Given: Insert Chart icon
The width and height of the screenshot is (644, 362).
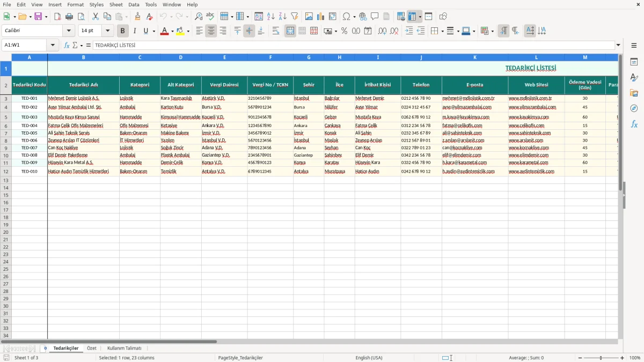Looking at the screenshot, I should [321, 17].
